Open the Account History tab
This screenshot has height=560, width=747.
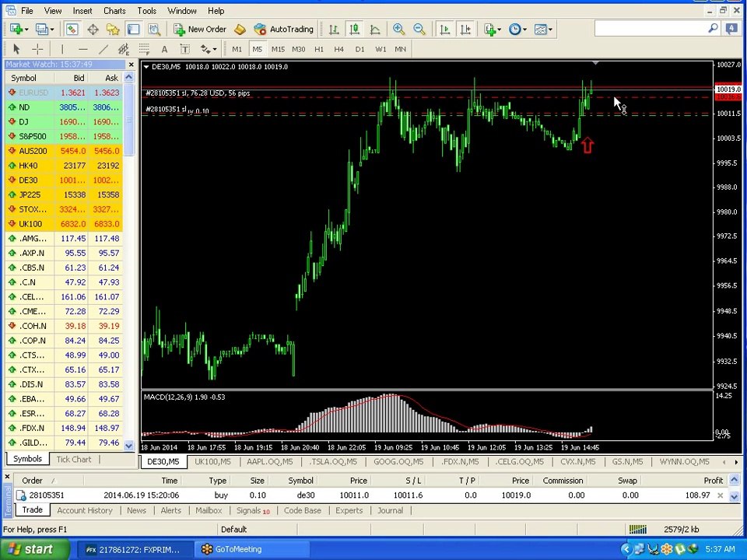[84, 510]
